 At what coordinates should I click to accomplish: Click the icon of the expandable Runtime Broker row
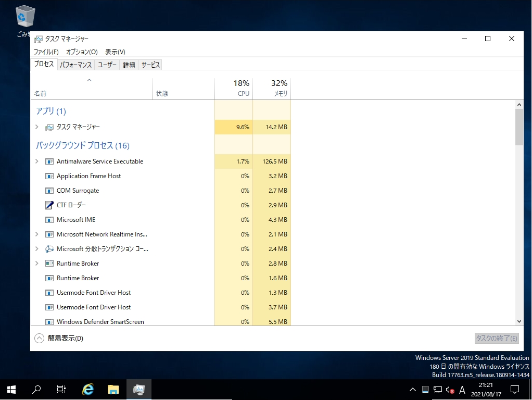49,264
